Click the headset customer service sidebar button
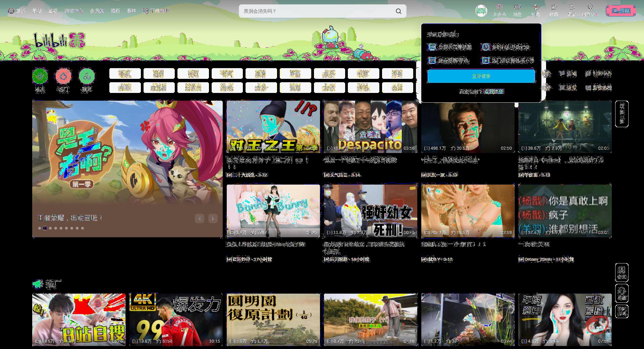This screenshot has width=644, height=349. pos(622,293)
